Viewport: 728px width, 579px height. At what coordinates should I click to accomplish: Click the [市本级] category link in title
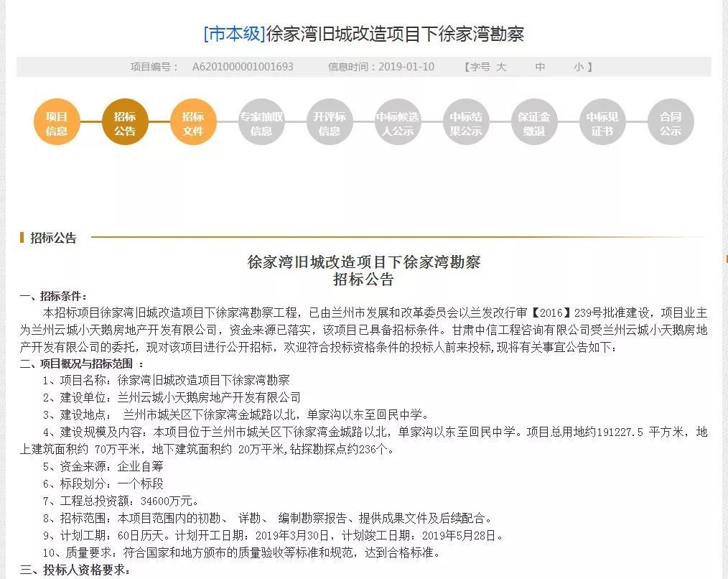pyautogui.click(x=234, y=34)
